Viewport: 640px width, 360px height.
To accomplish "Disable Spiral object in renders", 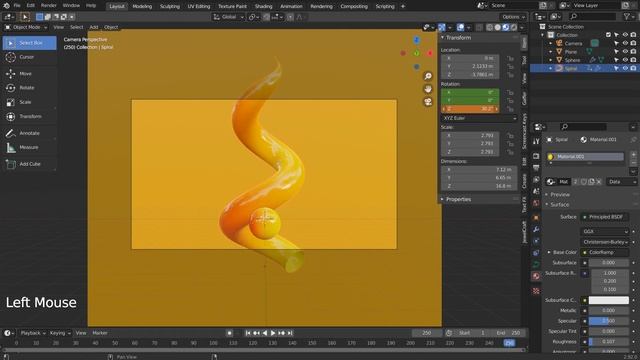I will (633, 69).
